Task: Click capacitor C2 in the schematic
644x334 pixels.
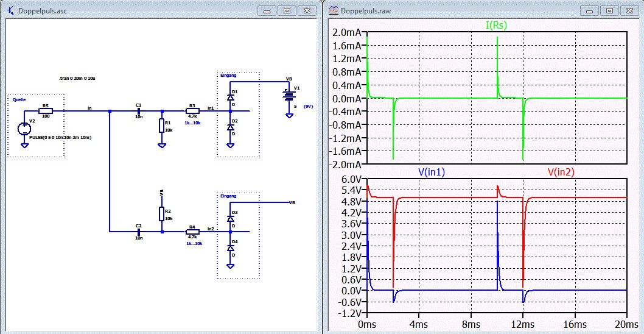Action: point(138,232)
